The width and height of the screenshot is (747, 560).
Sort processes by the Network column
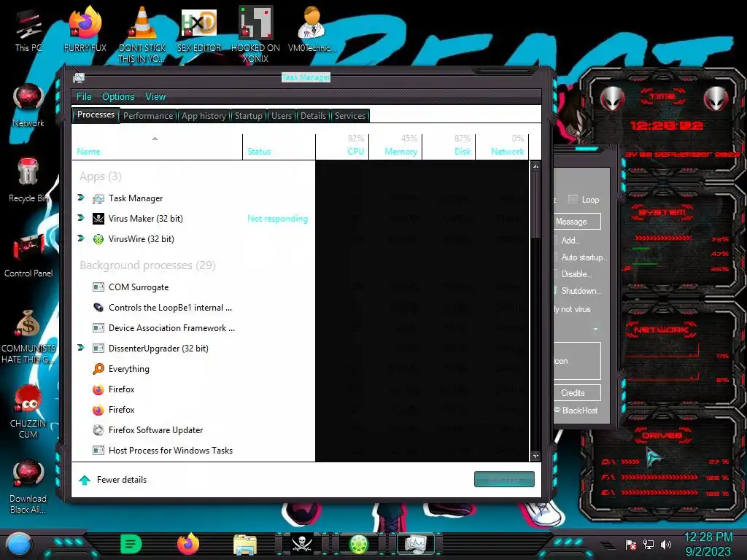click(502, 147)
